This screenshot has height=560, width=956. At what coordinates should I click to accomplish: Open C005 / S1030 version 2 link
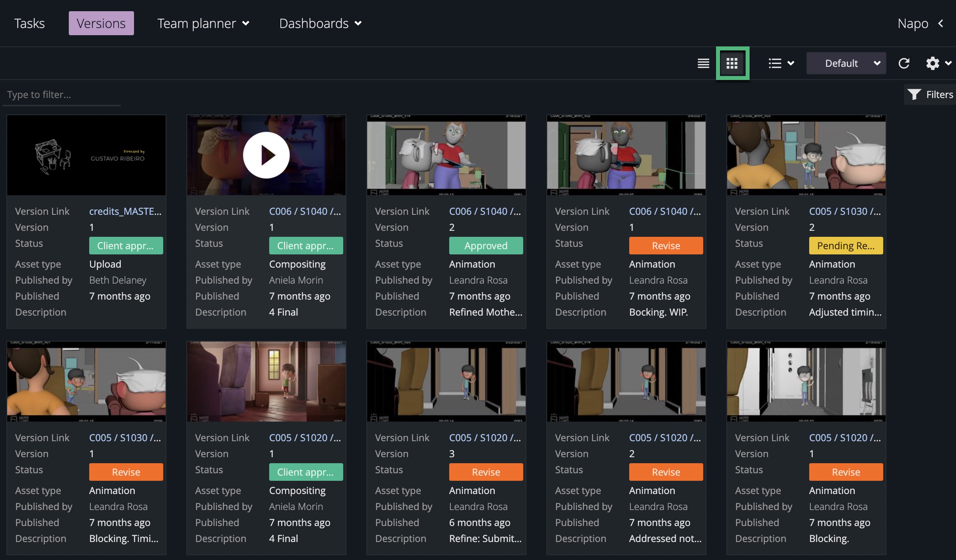coord(845,211)
